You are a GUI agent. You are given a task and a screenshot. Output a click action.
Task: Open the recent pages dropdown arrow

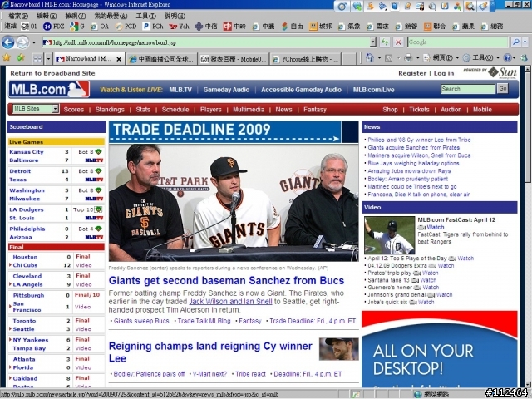pyautogui.click(x=33, y=42)
